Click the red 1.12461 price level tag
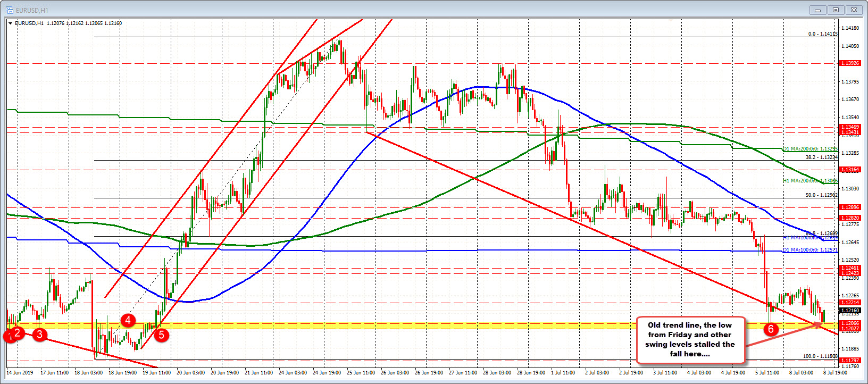 click(850, 268)
